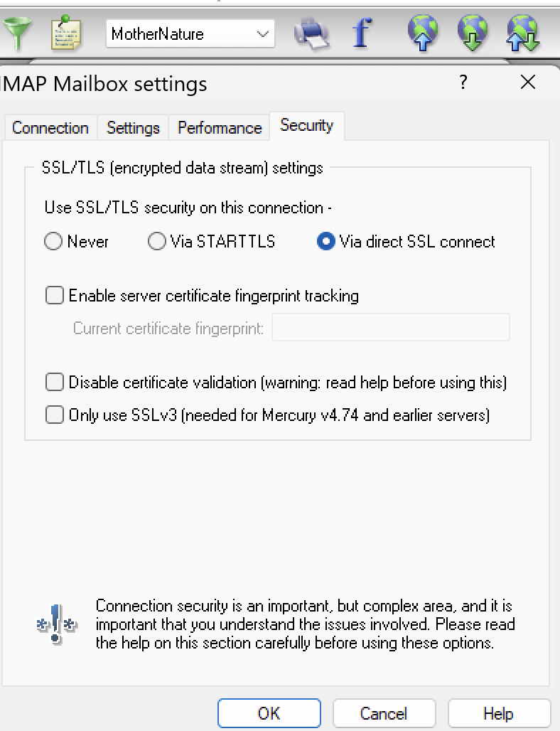The height and width of the screenshot is (731, 560).
Task: Open the Performance tab
Action: tap(220, 128)
